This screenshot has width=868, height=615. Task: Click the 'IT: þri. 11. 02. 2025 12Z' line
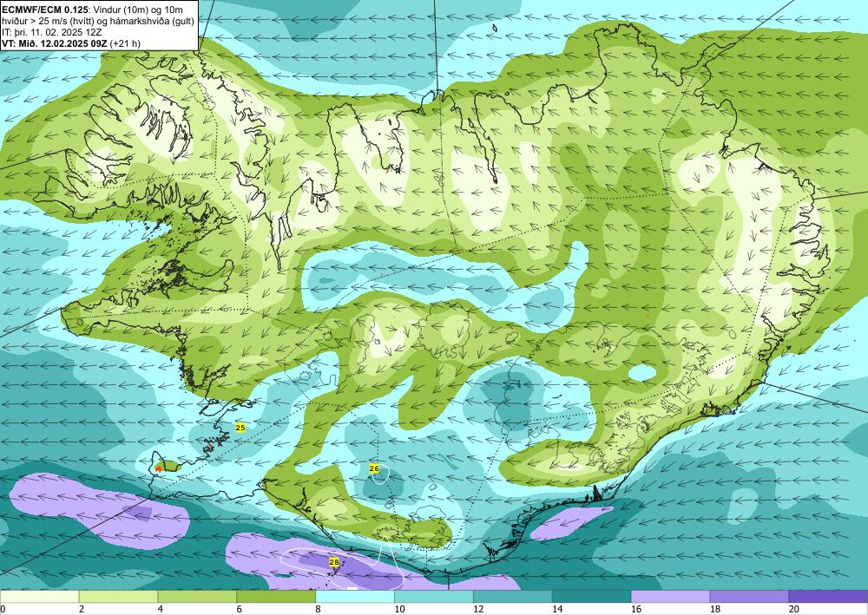coord(52,31)
